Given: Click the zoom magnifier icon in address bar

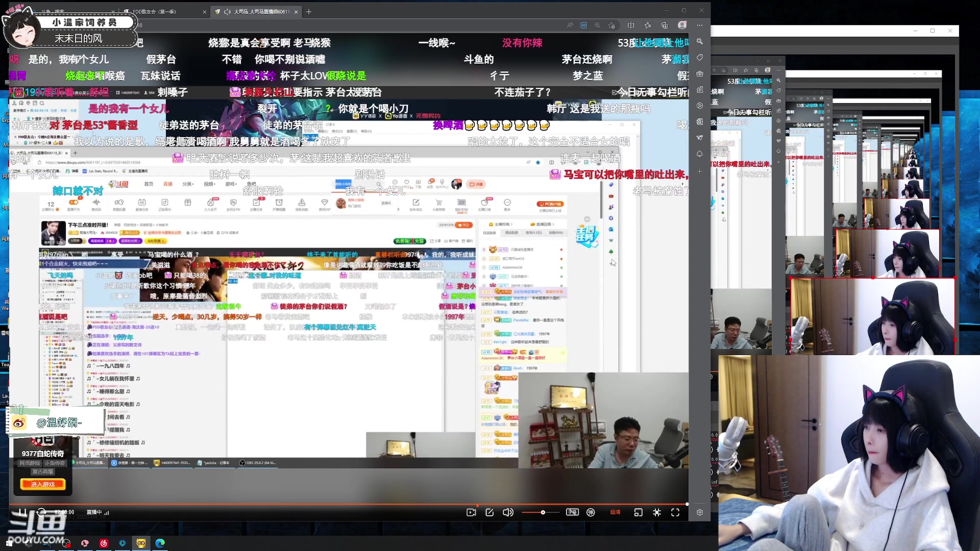Looking at the screenshot, I should click(x=597, y=25).
